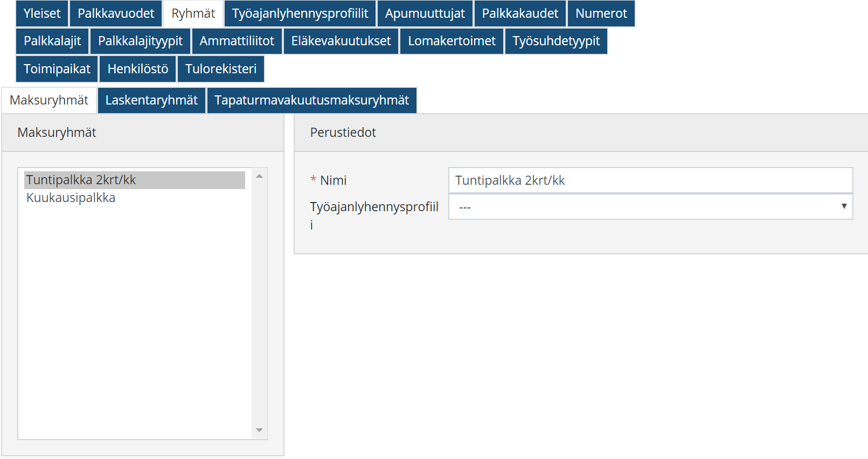Image resolution: width=868 pixels, height=459 pixels.
Task: Open Tapaturmavakuutusmaksuryhmät sub-tab
Action: [x=311, y=100]
